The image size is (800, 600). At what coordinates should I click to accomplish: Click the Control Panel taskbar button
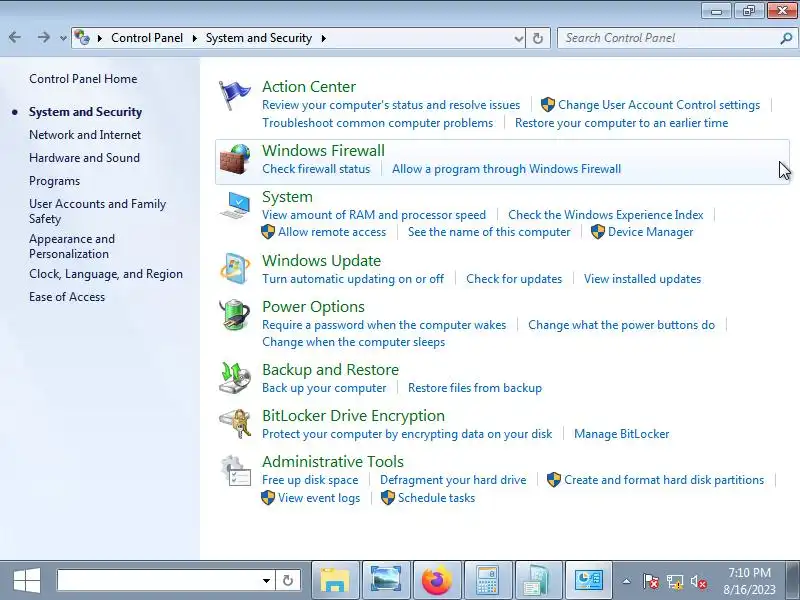click(x=589, y=580)
